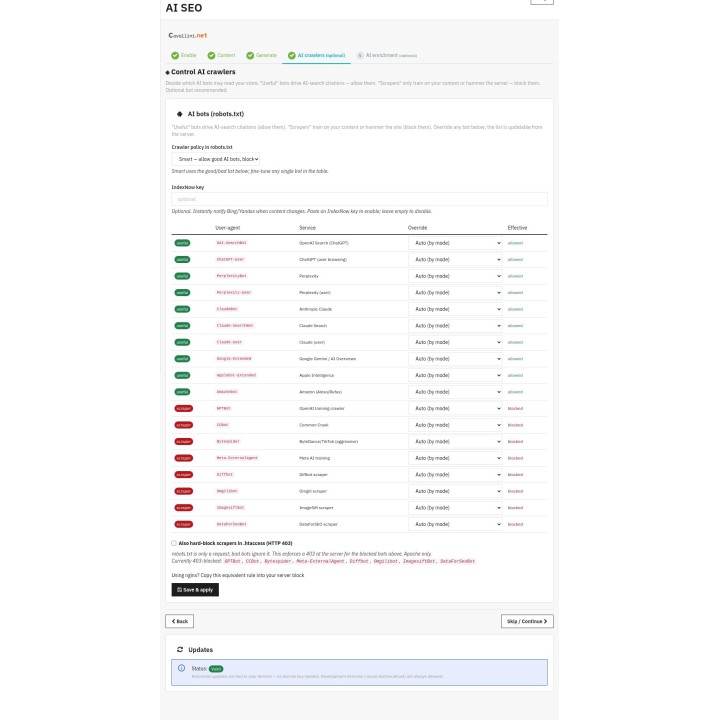Image resolution: width=720 pixels, height=720 pixels.
Task: Click the scraper badge on the Bytespider row
Action: tap(184, 441)
